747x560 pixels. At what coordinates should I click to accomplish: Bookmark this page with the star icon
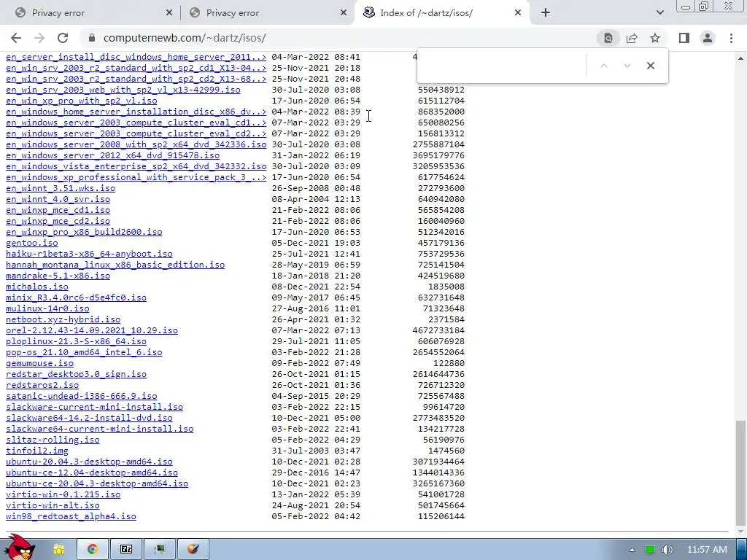pos(655,38)
